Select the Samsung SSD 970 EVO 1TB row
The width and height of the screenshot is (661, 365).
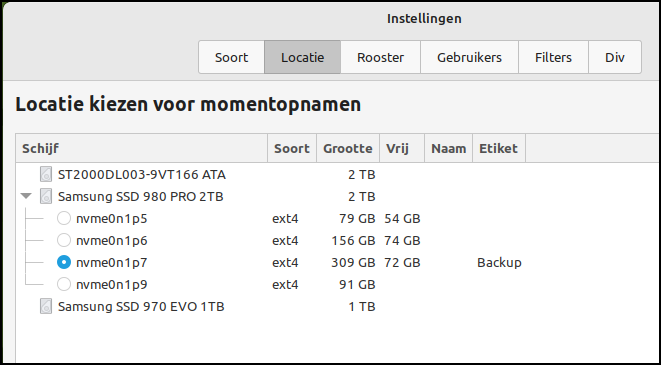[x=338, y=306]
